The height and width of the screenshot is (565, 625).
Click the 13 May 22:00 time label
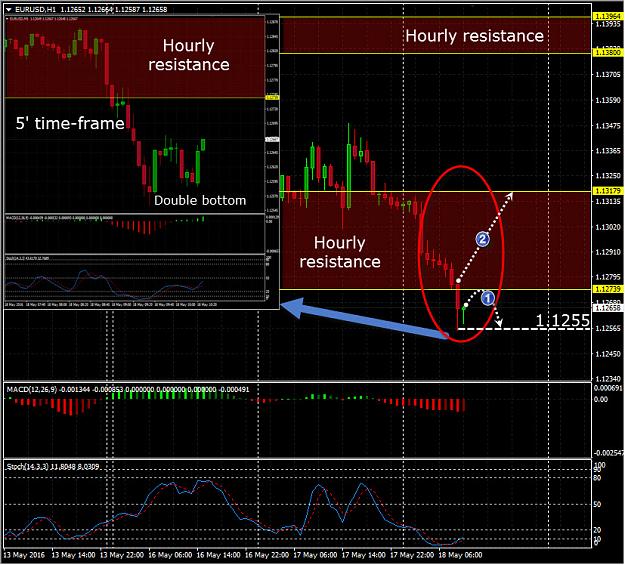[x=122, y=555]
